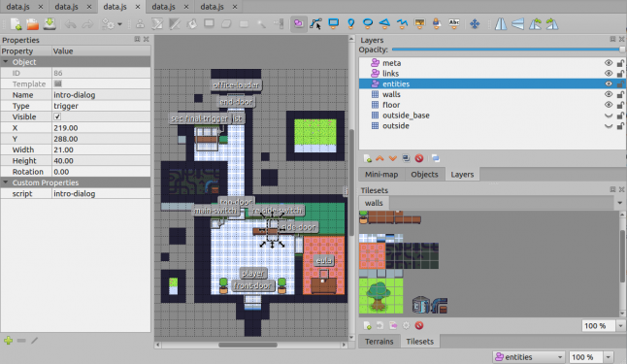
Task: Switch to the Layers tab
Action: [462, 175]
